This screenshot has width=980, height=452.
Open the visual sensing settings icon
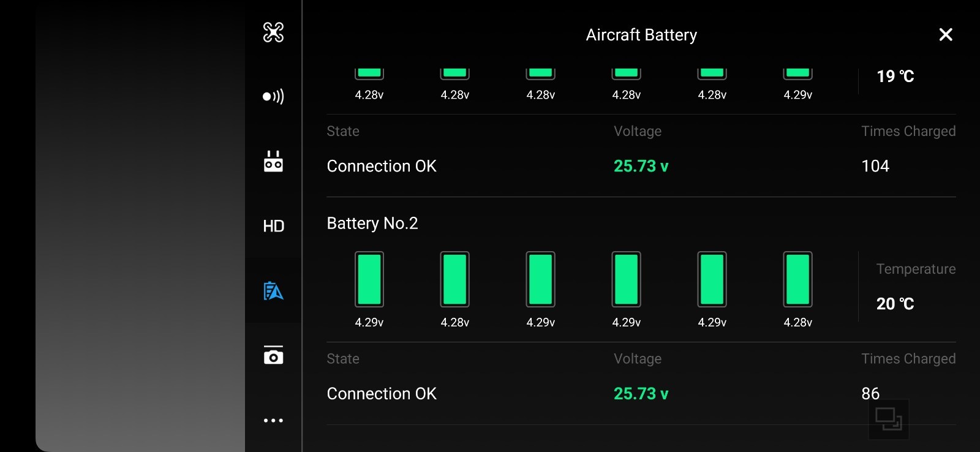click(273, 97)
